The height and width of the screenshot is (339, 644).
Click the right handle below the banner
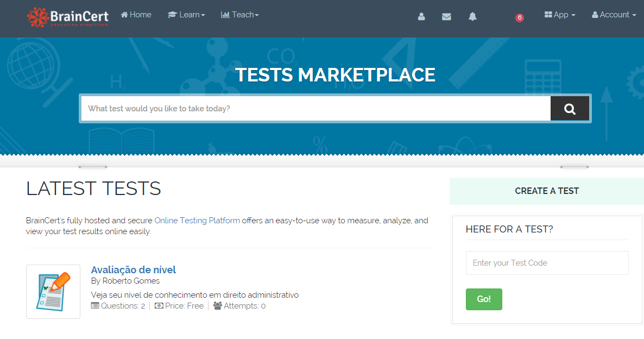tap(574, 167)
